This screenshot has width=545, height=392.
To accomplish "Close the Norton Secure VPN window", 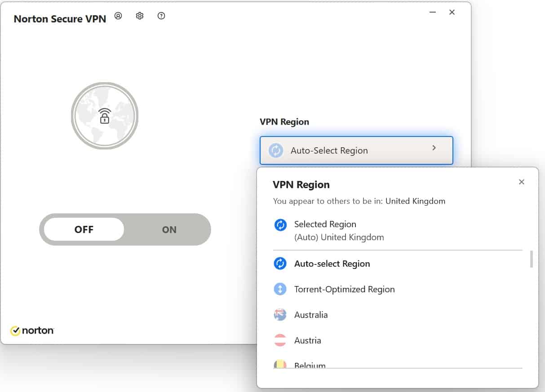I will pos(452,12).
